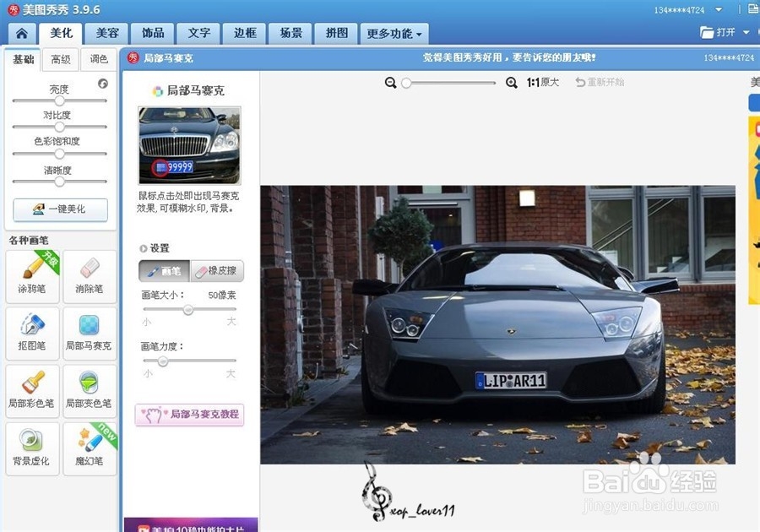Select the 背景虚化 tool
Screen dimensions: 760x532
point(32,448)
